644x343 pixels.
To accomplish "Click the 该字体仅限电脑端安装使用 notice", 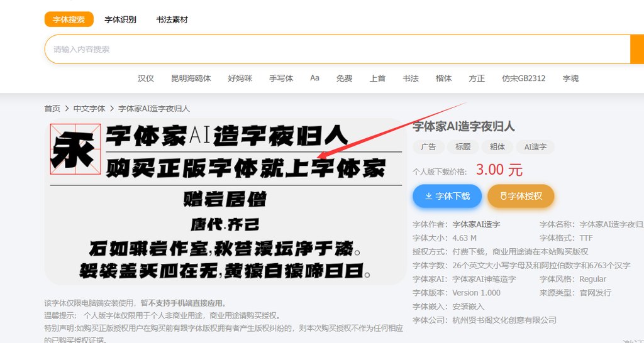I will [135, 303].
